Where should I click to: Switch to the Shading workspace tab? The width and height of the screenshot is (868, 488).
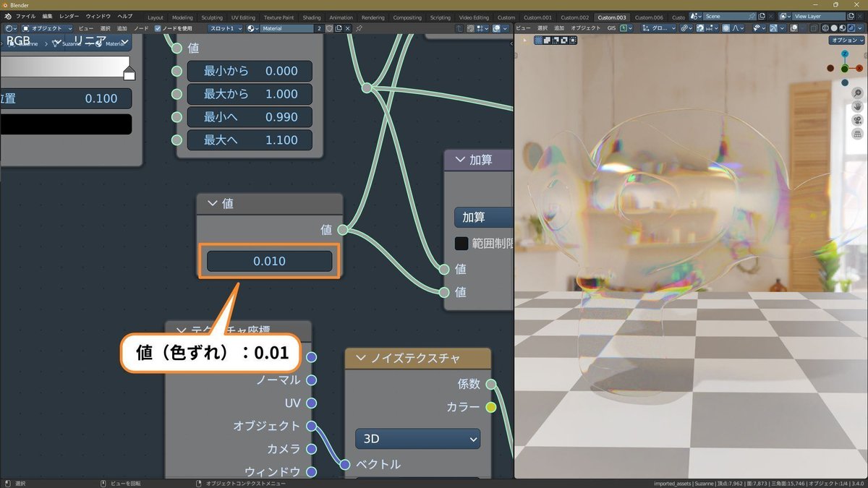(312, 17)
